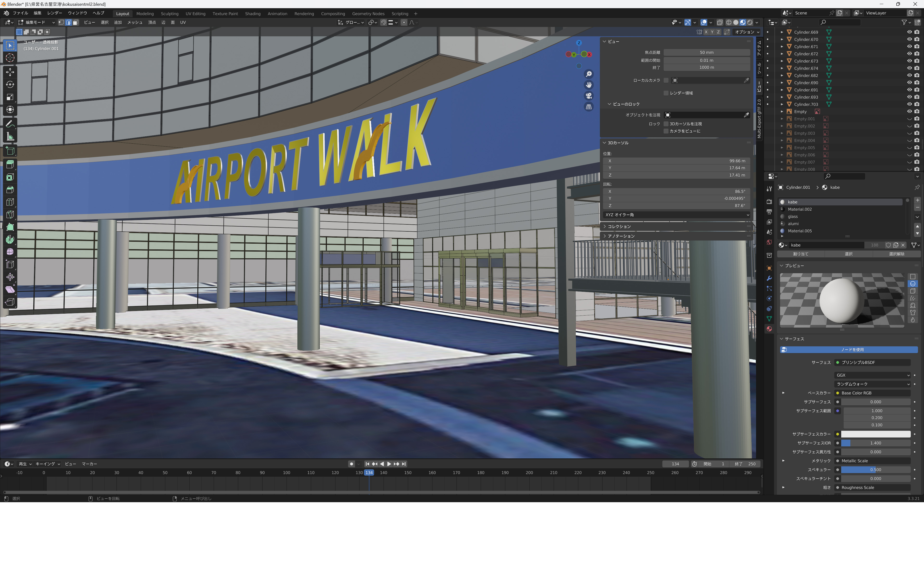Select the 3D Cursor tool

[10, 58]
